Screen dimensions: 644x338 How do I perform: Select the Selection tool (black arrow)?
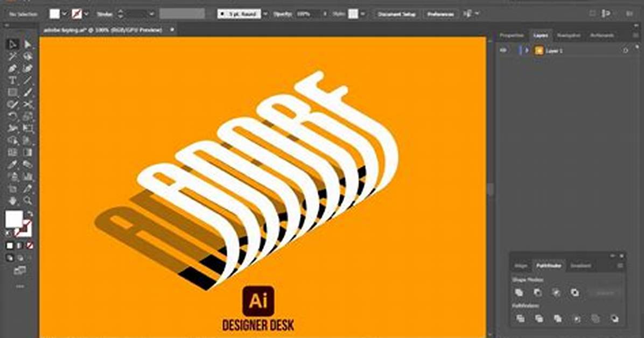[x=12, y=44]
